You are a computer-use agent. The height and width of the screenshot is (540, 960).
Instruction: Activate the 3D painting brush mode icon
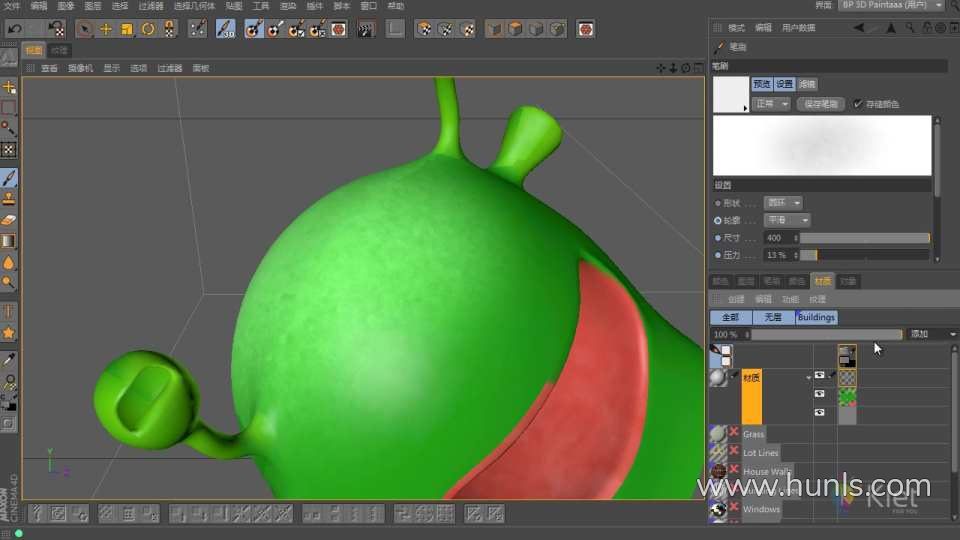point(225,29)
